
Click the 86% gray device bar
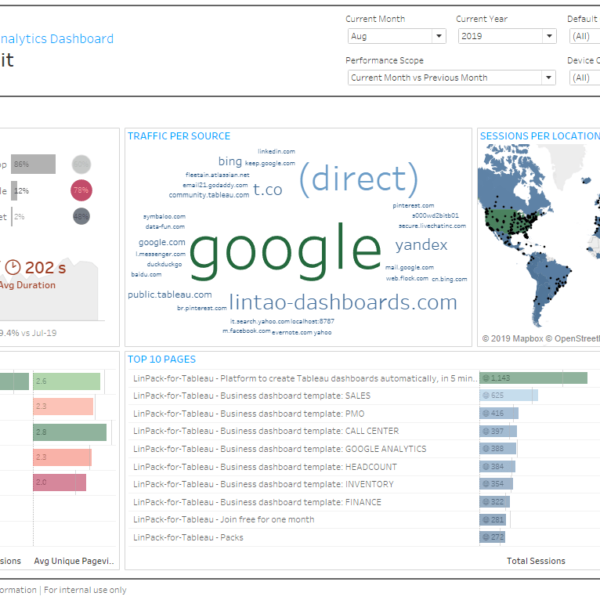(x=33, y=164)
